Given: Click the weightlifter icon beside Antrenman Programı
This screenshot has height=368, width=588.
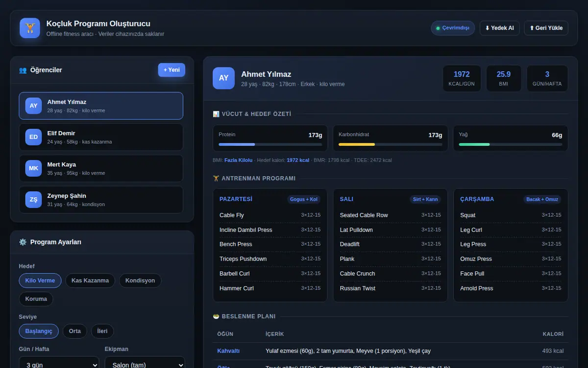Looking at the screenshot, I should (216, 179).
